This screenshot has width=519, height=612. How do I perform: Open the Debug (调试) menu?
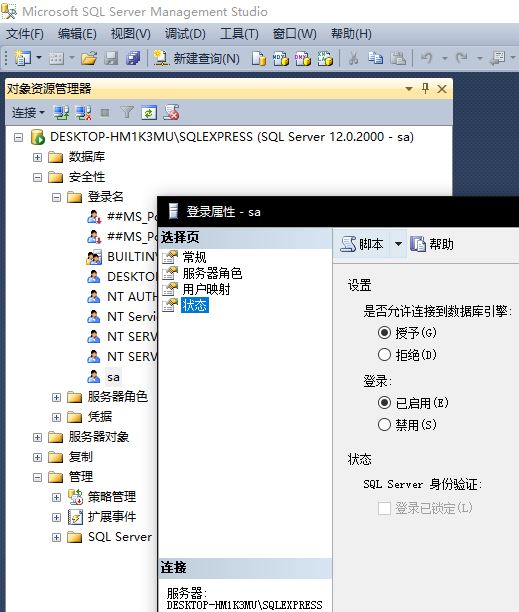tap(185, 34)
